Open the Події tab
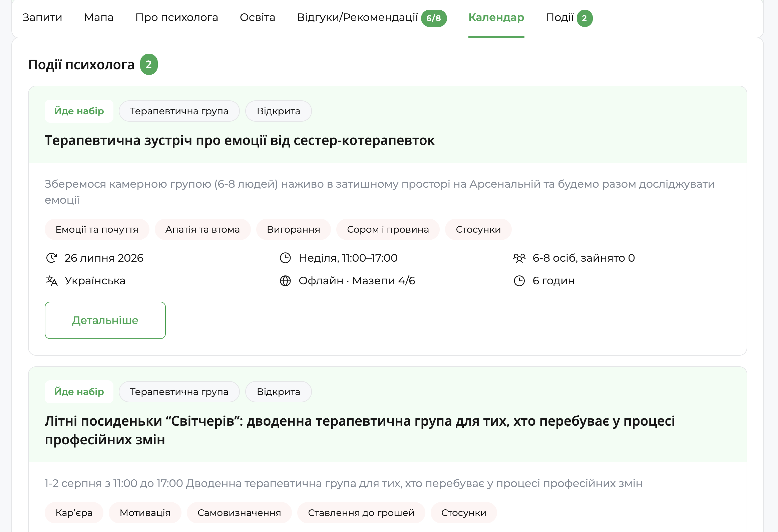 (559, 17)
